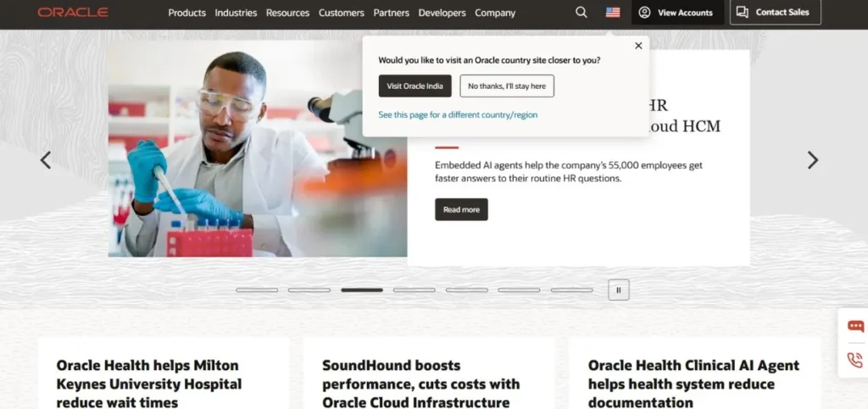Pause the carousel autoplay
Image resolution: width=868 pixels, height=409 pixels.
pos(619,290)
